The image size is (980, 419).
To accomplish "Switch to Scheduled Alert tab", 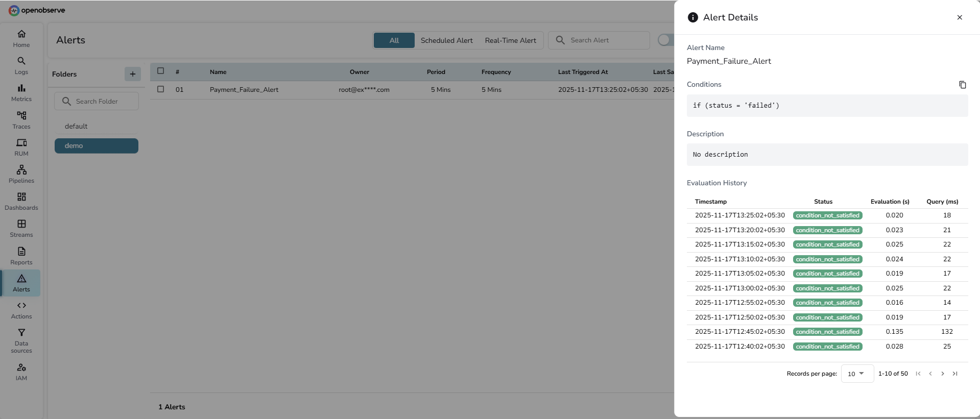I will [446, 40].
